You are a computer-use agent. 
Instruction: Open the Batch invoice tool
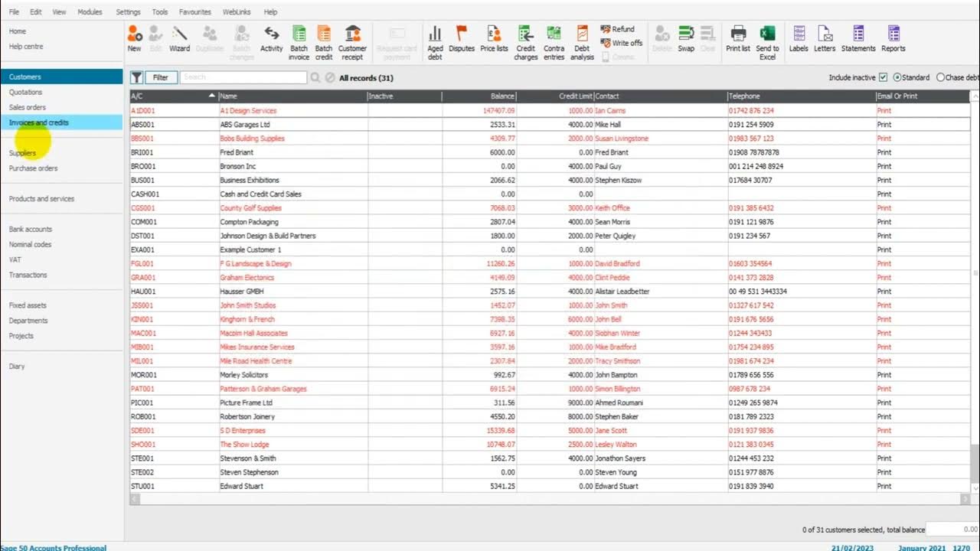pyautogui.click(x=299, y=43)
